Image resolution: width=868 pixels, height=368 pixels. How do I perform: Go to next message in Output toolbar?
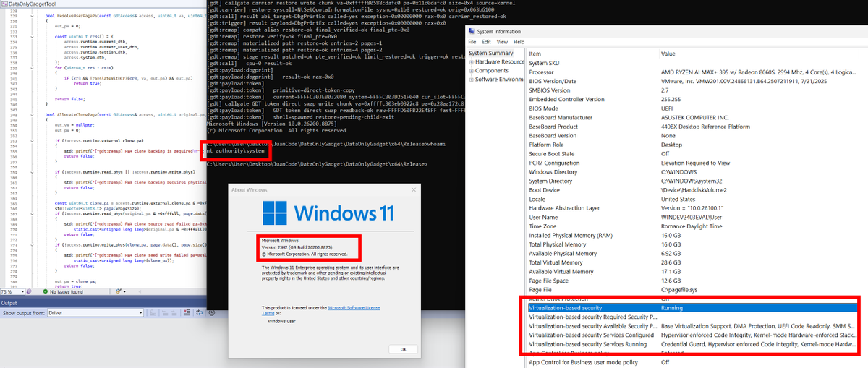click(x=174, y=312)
